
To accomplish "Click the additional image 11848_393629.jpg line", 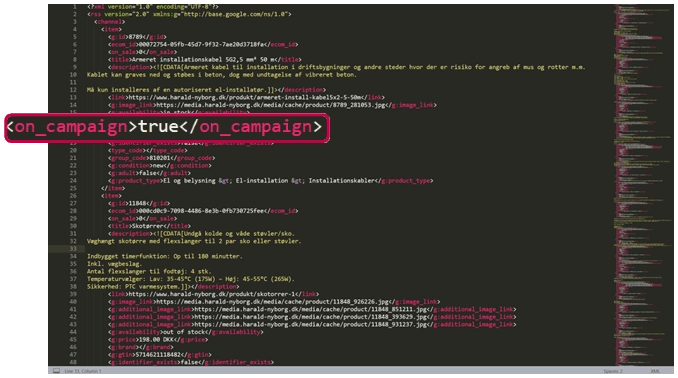I will pos(312,317).
